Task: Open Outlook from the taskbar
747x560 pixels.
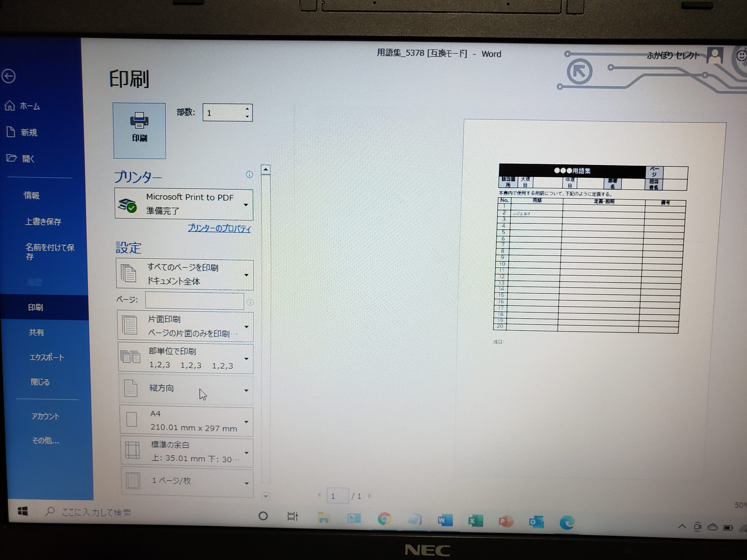Action: click(536, 522)
